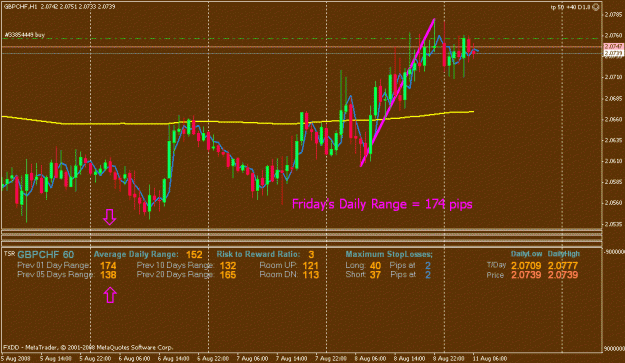Viewport: 625px width, 363px height.
Task: Click the 'Price' row label
Action: [x=495, y=275]
